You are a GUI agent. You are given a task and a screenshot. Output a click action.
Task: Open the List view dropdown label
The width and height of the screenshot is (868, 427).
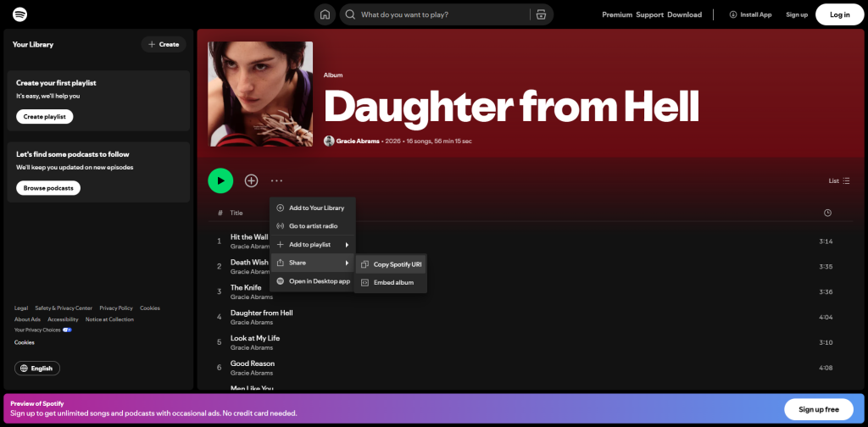(833, 180)
